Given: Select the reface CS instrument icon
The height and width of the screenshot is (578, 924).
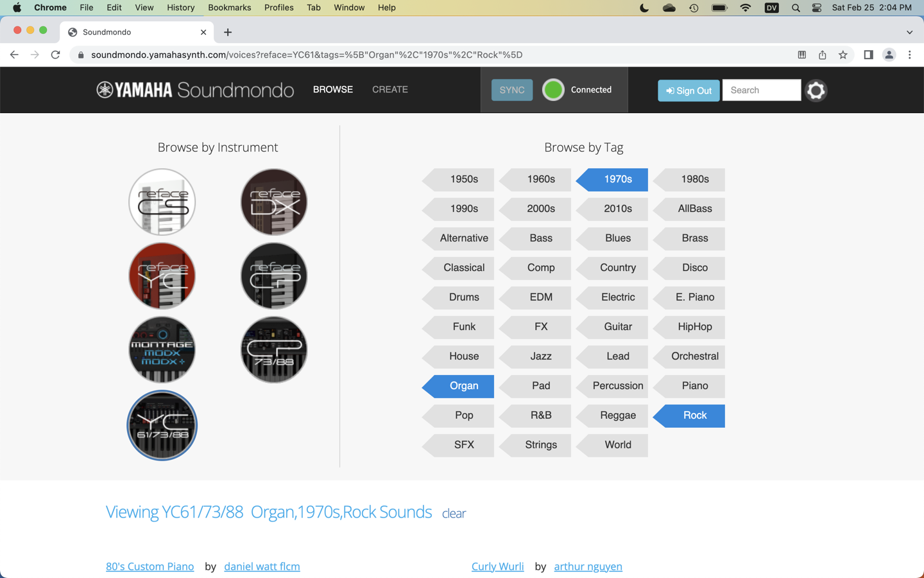Looking at the screenshot, I should point(162,202).
